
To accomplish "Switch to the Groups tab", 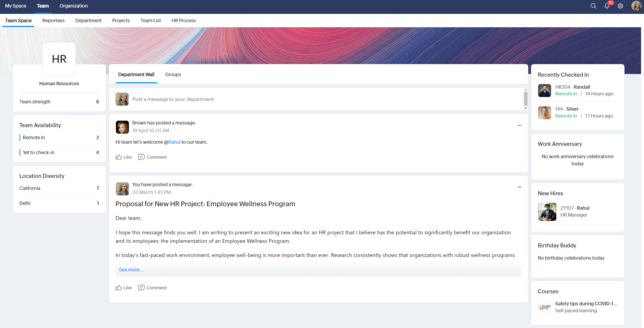I will 173,75.
